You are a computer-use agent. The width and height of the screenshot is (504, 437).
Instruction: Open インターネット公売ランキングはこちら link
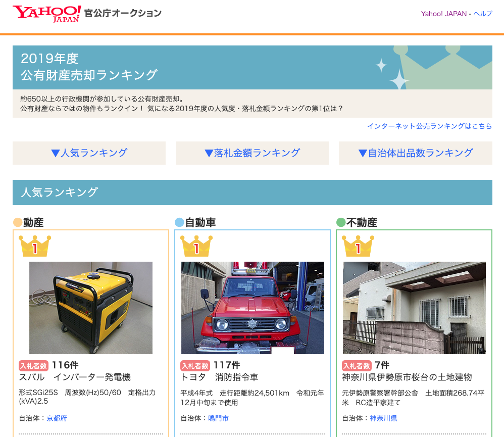(x=429, y=126)
